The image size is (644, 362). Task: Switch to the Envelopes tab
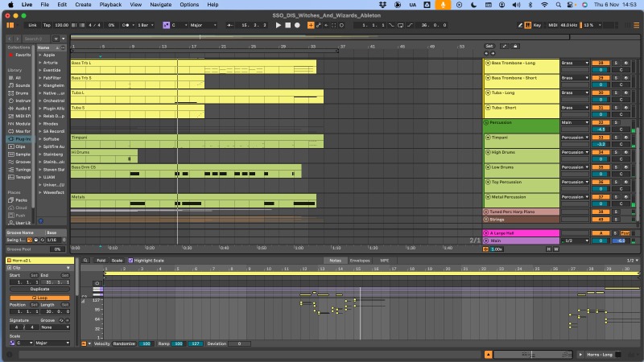(359, 261)
